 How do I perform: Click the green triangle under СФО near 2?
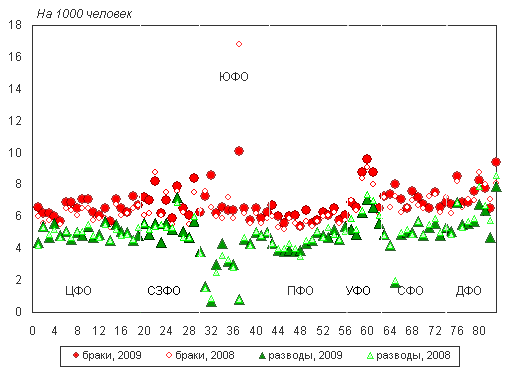click(x=395, y=282)
